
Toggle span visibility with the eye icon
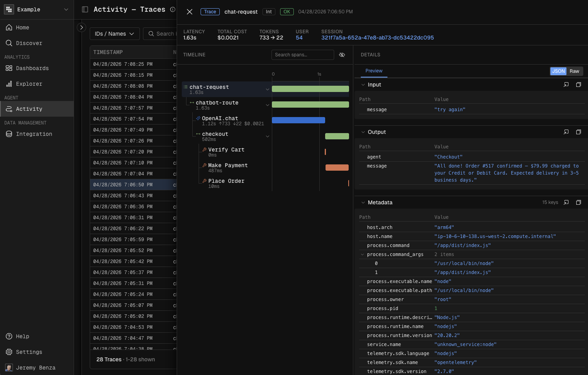(342, 55)
